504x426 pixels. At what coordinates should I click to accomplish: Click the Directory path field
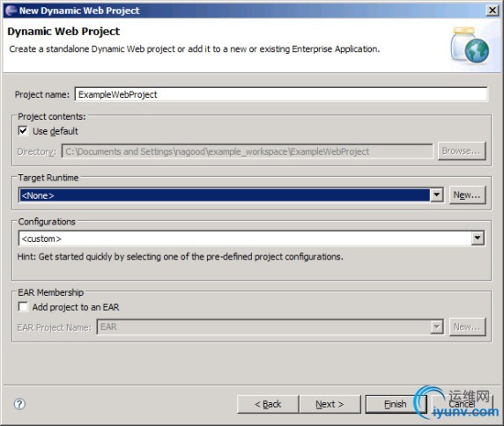(248, 151)
